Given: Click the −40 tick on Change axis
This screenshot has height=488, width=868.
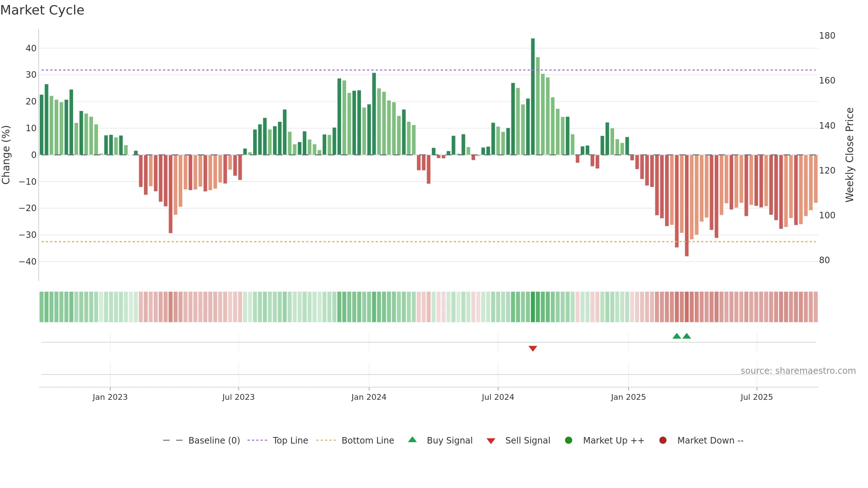Looking at the screenshot, I should coord(28,261).
